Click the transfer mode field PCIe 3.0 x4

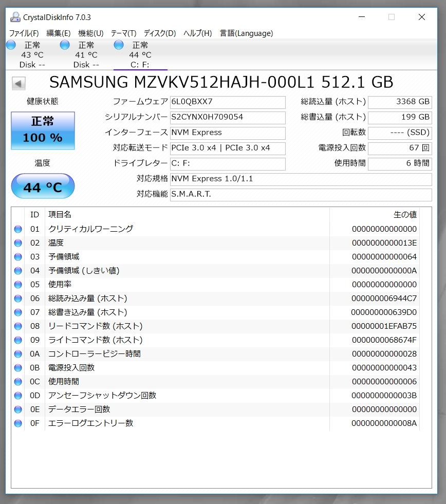pyautogui.click(x=228, y=148)
